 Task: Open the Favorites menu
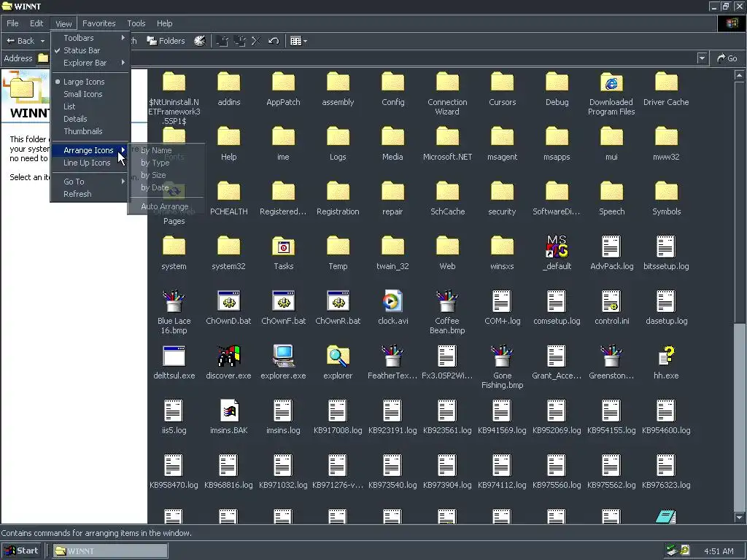98,23
